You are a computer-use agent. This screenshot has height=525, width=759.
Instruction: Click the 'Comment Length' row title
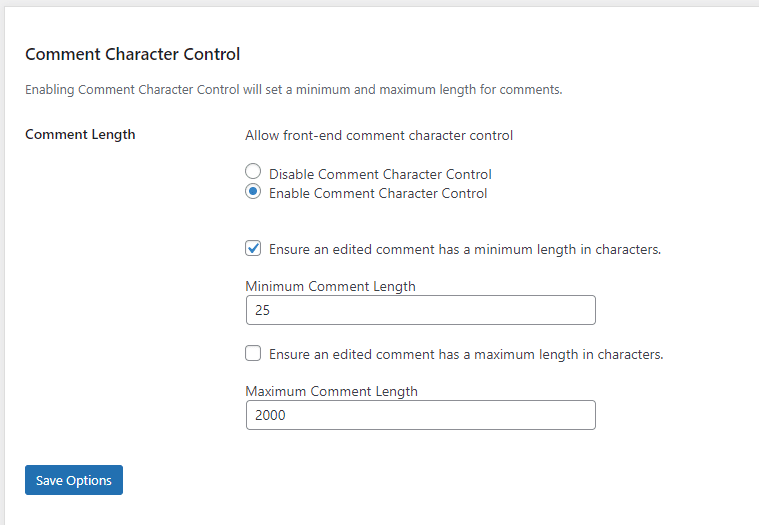coord(80,135)
